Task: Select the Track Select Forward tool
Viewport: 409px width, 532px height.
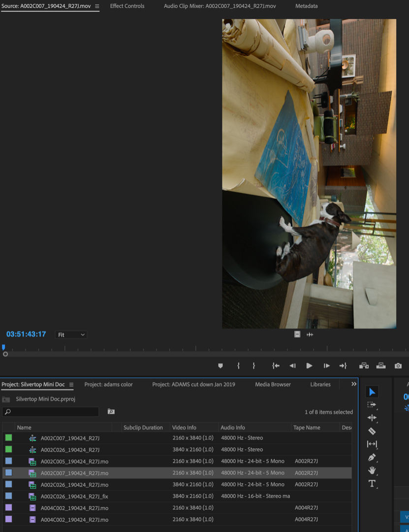Action: click(x=372, y=405)
